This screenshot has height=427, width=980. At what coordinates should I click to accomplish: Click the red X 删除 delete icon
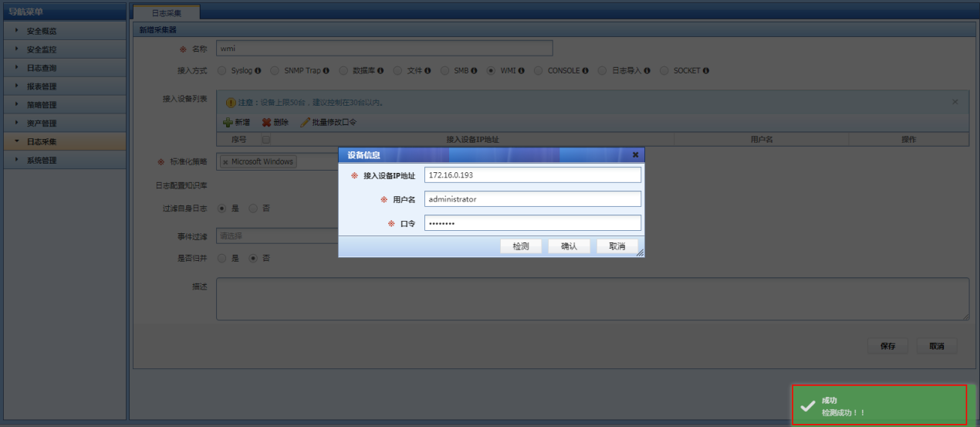(267, 122)
